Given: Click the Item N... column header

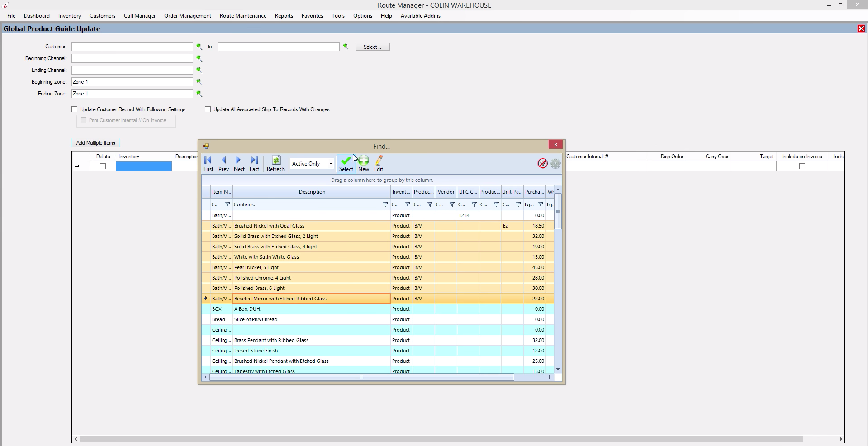Looking at the screenshot, I should (222, 192).
